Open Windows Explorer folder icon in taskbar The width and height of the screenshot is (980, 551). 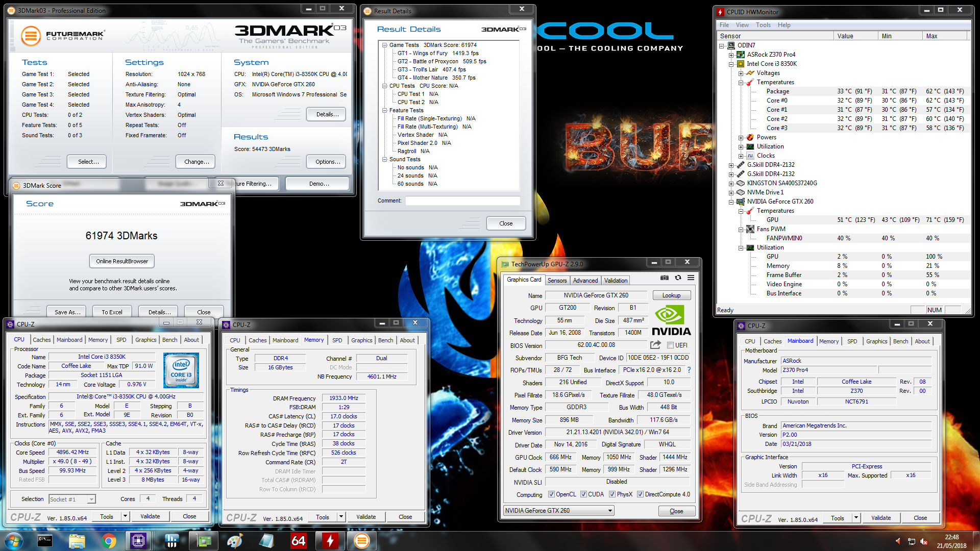pyautogui.click(x=77, y=541)
